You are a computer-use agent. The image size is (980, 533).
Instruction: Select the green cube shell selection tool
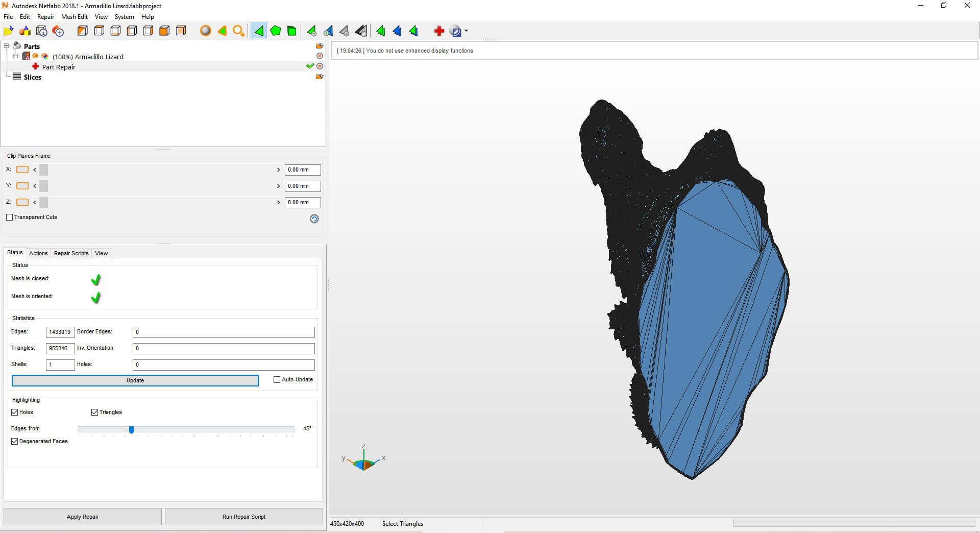point(292,31)
